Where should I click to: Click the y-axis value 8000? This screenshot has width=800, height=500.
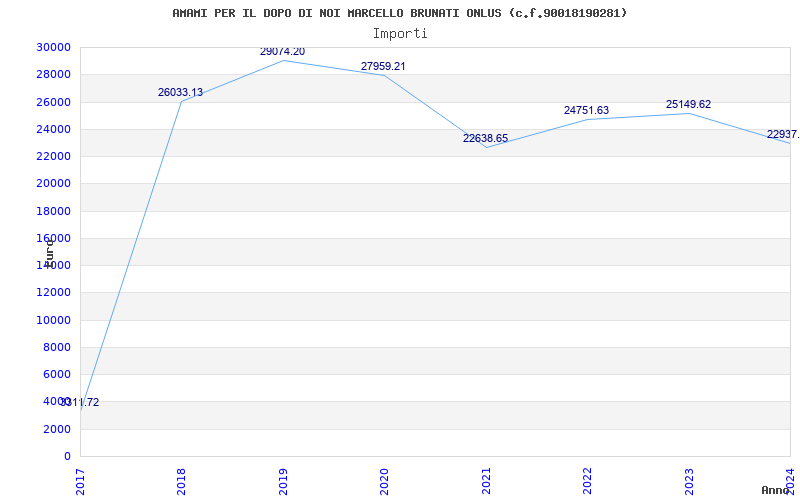(57, 347)
